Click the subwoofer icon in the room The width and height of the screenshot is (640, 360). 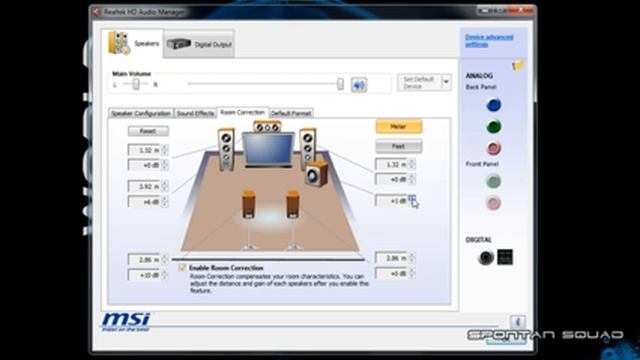(316, 174)
